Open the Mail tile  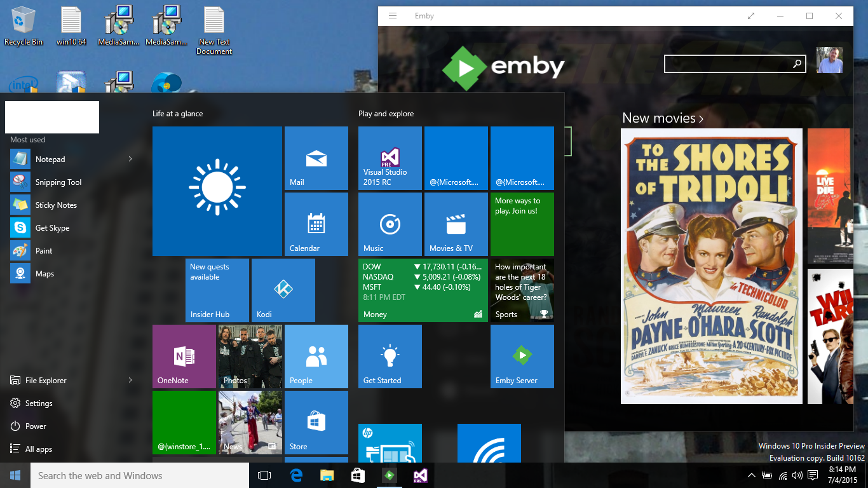pyautogui.click(x=316, y=158)
